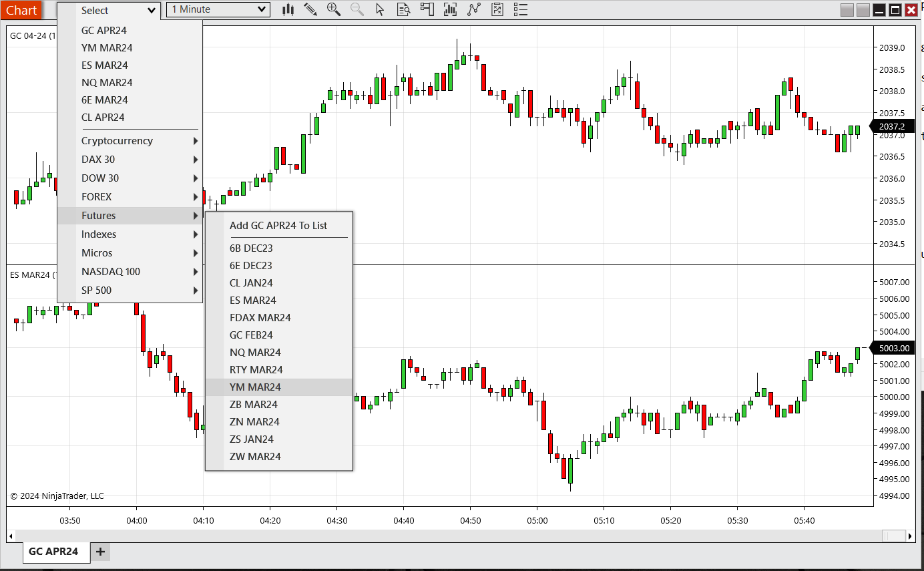Click the horizontal scrollbar right arrow

pyautogui.click(x=910, y=536)
